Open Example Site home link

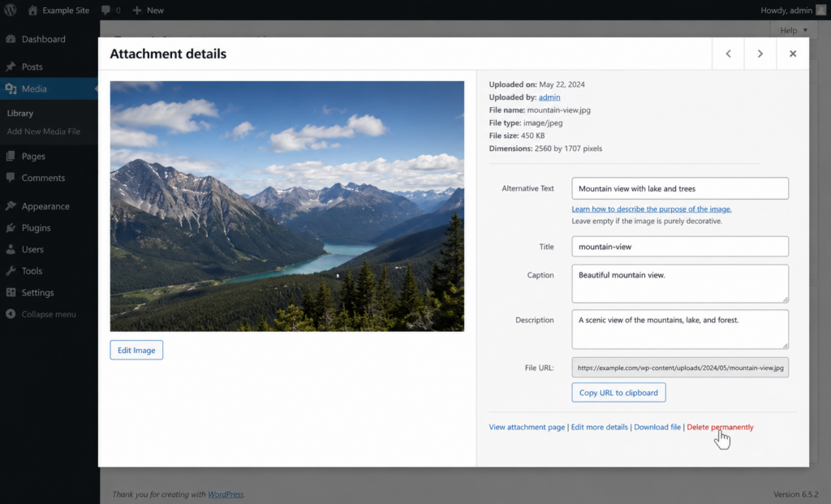point(58,10)
